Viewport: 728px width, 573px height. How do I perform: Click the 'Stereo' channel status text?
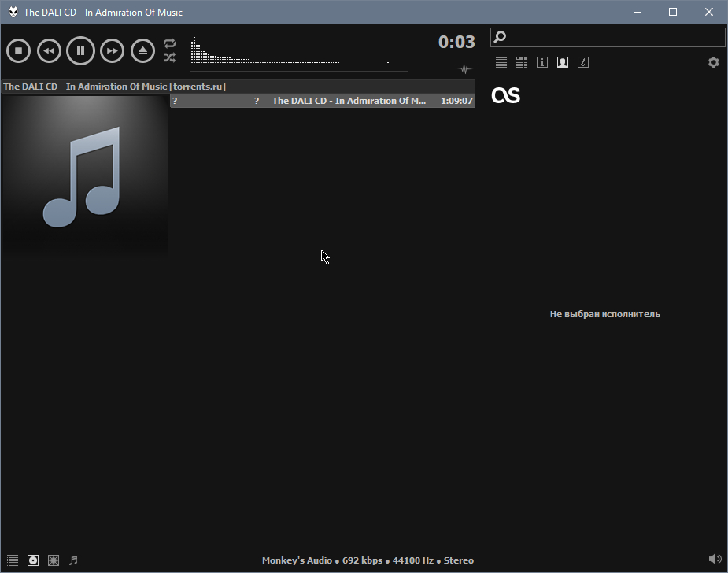(459, 560)
